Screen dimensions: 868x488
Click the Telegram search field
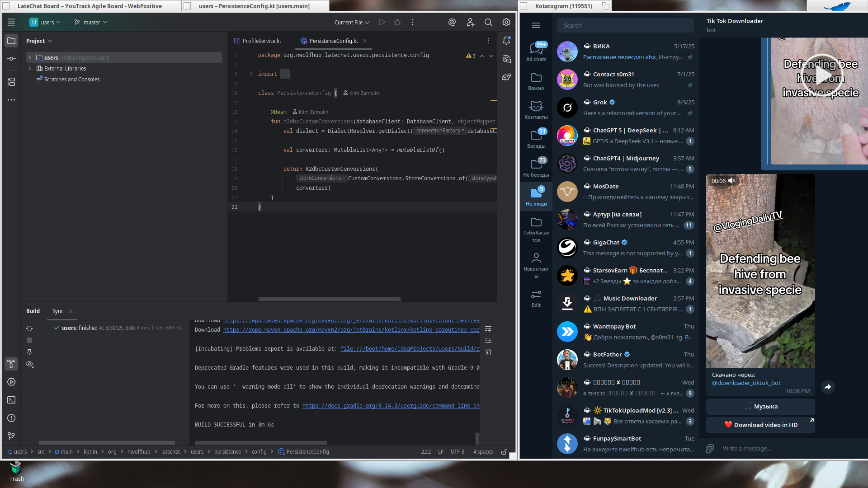pyautogui.click(x=625, y=25)
